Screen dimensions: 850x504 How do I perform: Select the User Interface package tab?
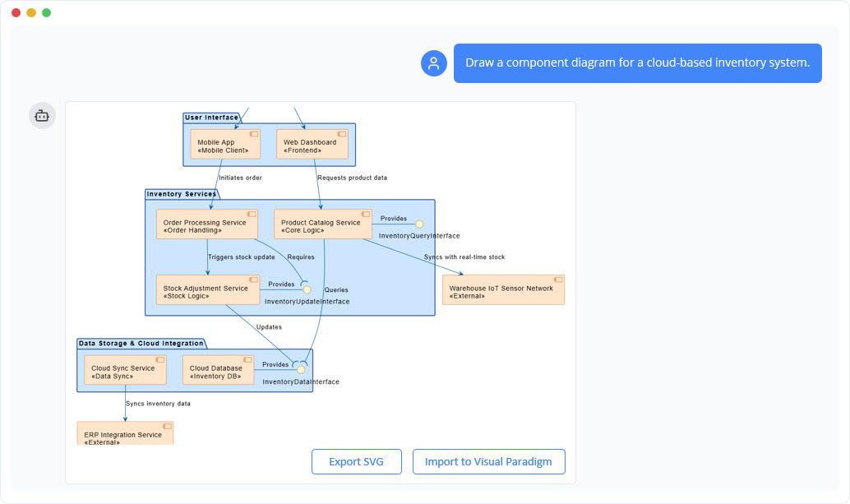pos(210,116)
